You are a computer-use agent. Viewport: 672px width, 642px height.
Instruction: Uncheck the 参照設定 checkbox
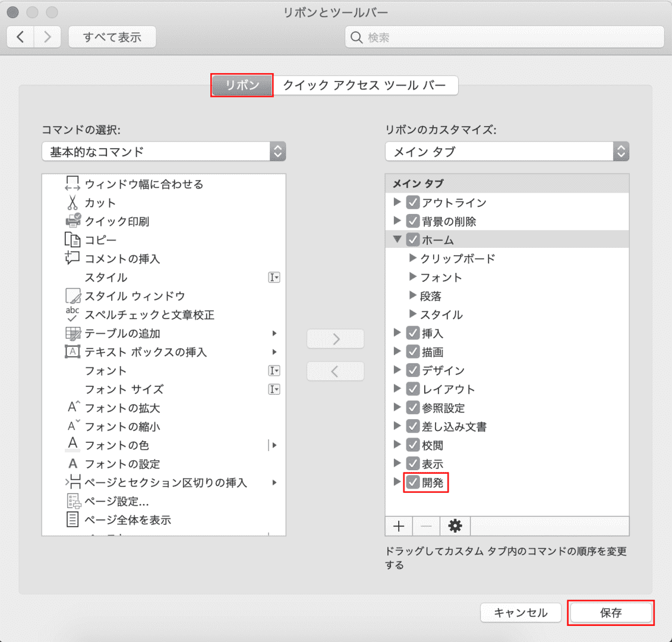pyautogui.click(x=413, y=407)
